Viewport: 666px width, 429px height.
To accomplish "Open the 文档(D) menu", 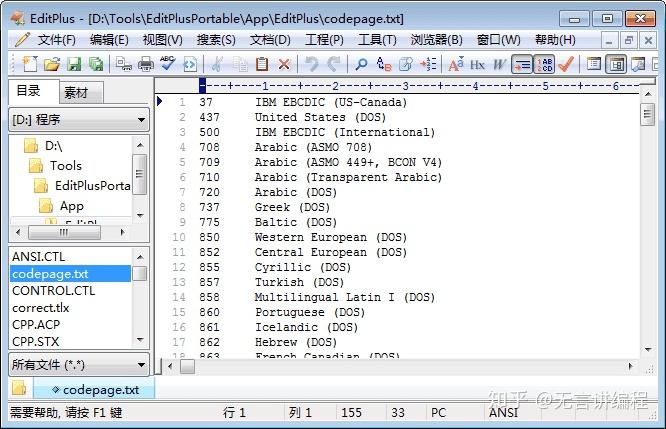I will point(270,40).
